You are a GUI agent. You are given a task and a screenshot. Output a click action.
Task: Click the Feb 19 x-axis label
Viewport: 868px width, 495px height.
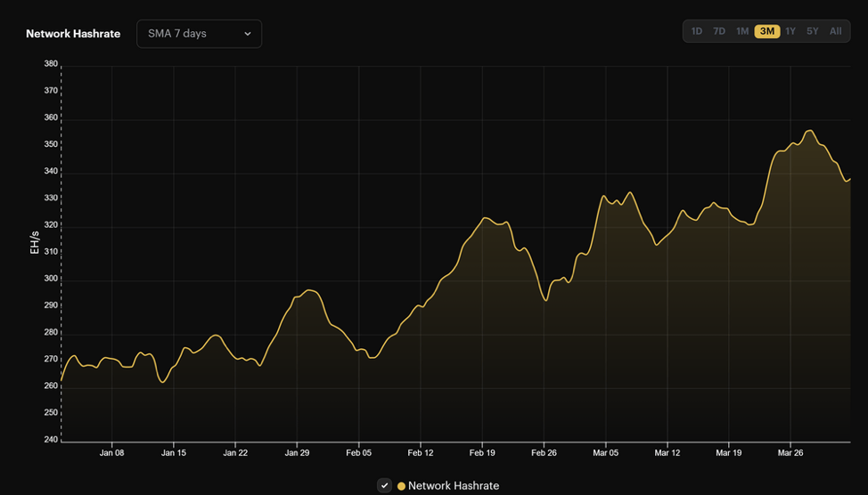pos(482,453)
